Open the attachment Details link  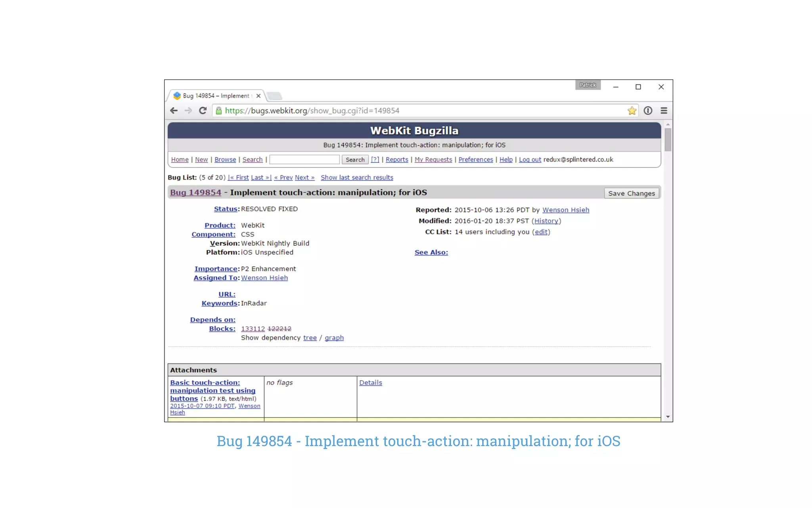(x=371, y=383)
